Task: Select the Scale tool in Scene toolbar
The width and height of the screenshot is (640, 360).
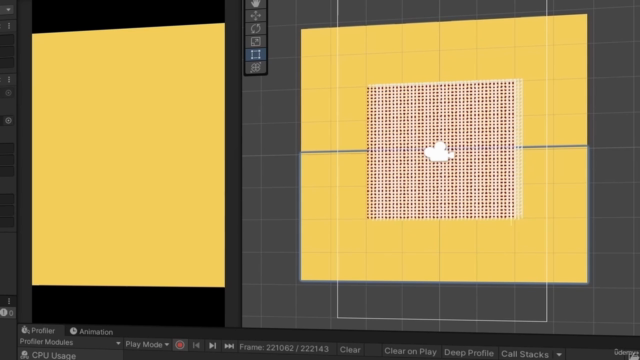Action: click(x=256, y=42)
